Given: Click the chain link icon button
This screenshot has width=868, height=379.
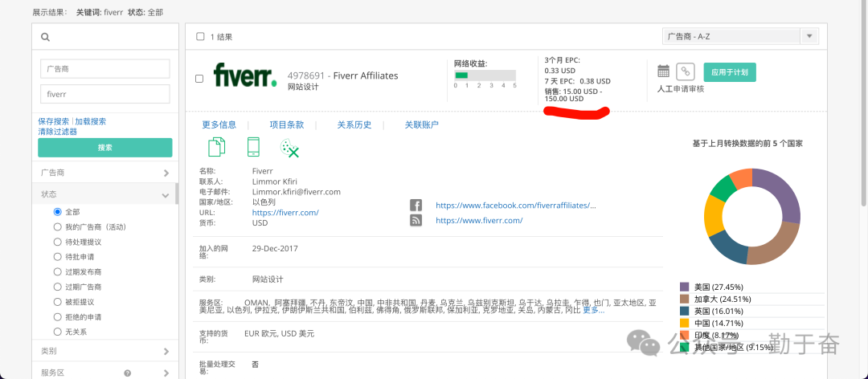Looking at the screenshot, I should 685,71.
